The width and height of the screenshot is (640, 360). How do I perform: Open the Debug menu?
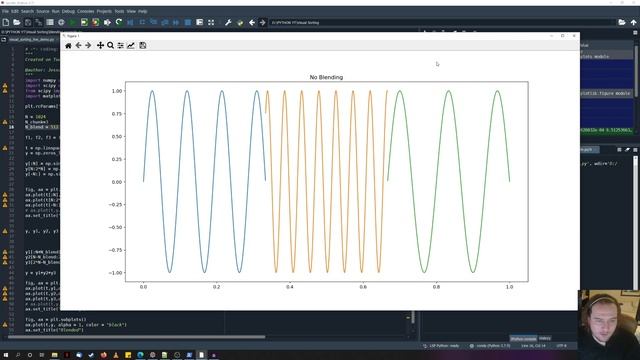(68, 11)
